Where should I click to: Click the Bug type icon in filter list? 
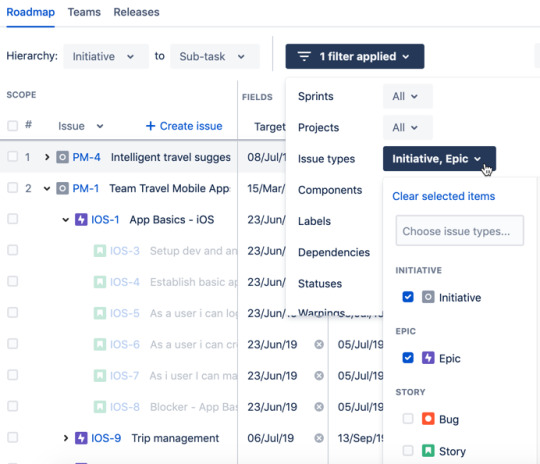coord(428,419)
